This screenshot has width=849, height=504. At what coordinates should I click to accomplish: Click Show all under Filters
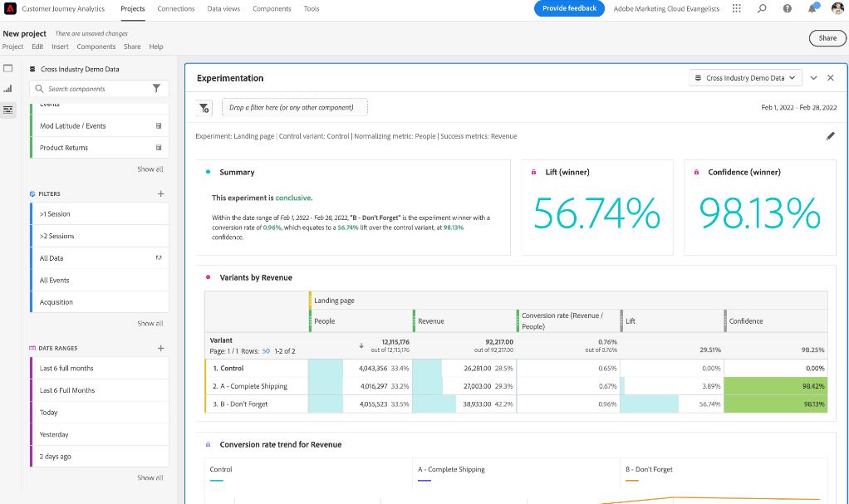pyautogui.click(x=150, y=323)
